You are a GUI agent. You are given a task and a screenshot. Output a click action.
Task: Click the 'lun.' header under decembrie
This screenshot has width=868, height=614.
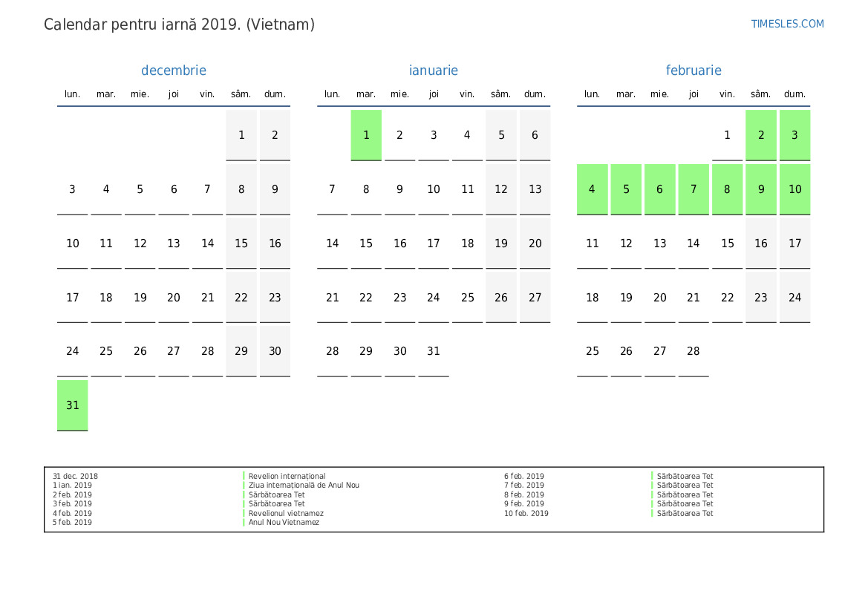click(73, 94)
